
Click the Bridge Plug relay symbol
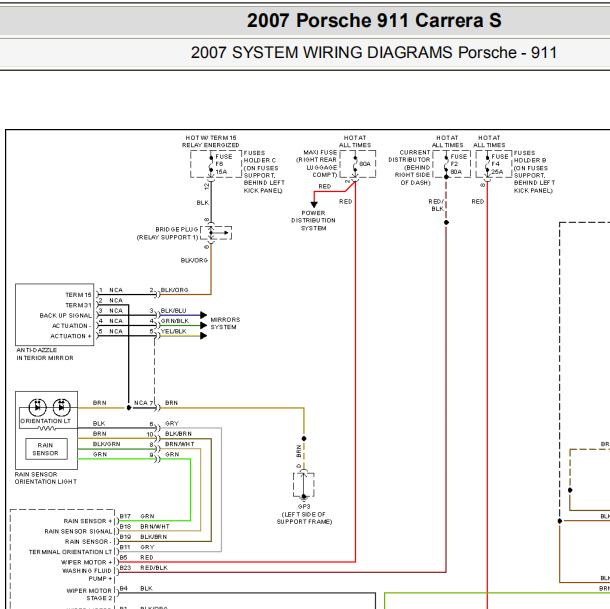pyautogui.click(x=216, y=233)
